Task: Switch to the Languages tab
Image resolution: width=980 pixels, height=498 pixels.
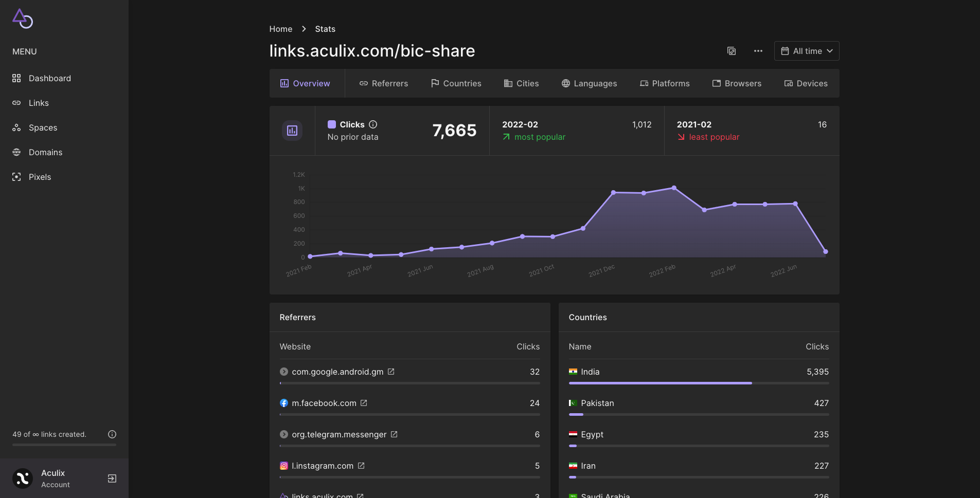Action: tap(590, 83)
